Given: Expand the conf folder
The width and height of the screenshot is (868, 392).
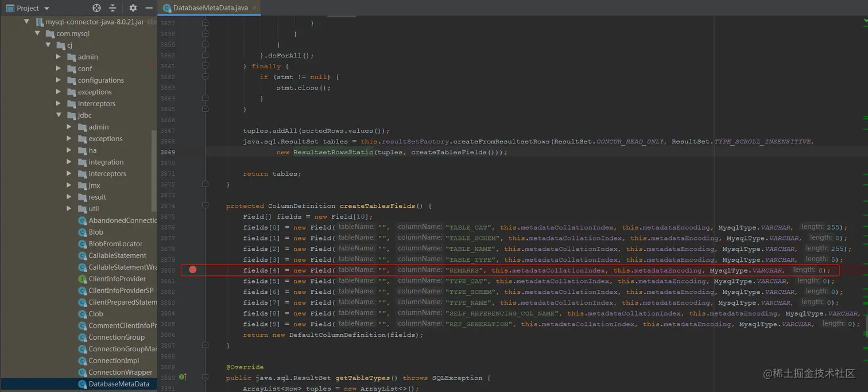Looking at the screenshot, I should tap(59, 68).
